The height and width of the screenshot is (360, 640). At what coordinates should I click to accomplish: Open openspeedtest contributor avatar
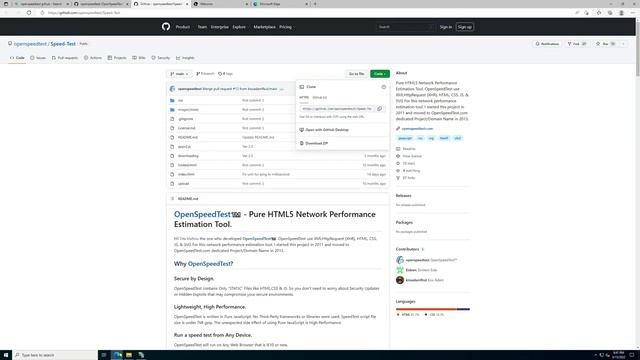[x=400, y=260]
